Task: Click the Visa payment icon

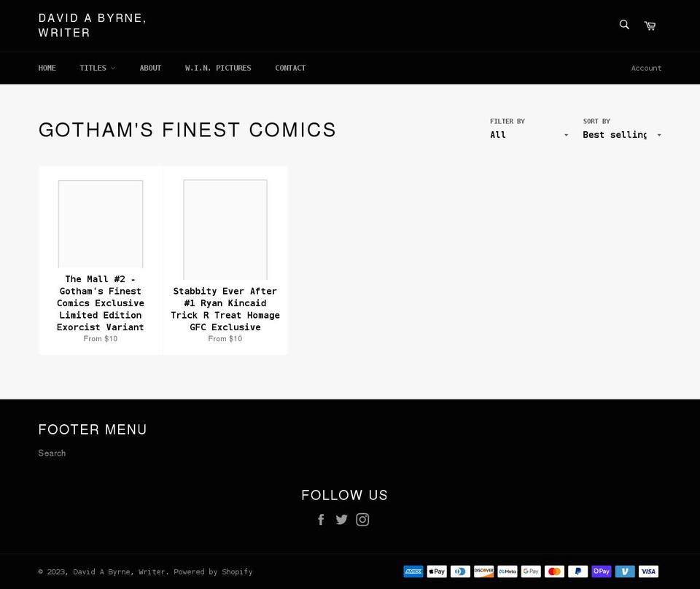Action: [x=649, y=572]
